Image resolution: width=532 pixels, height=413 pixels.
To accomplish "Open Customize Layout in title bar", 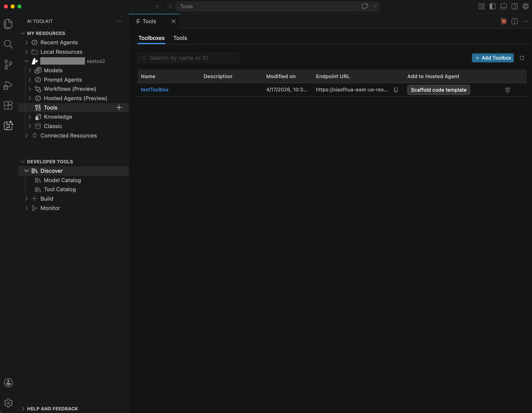I will [x=481, y=6].
